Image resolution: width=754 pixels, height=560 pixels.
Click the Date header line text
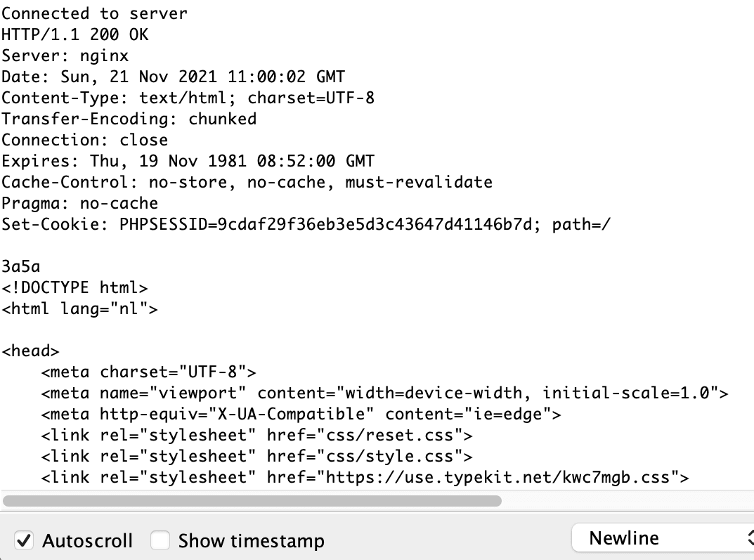[173, 77]
